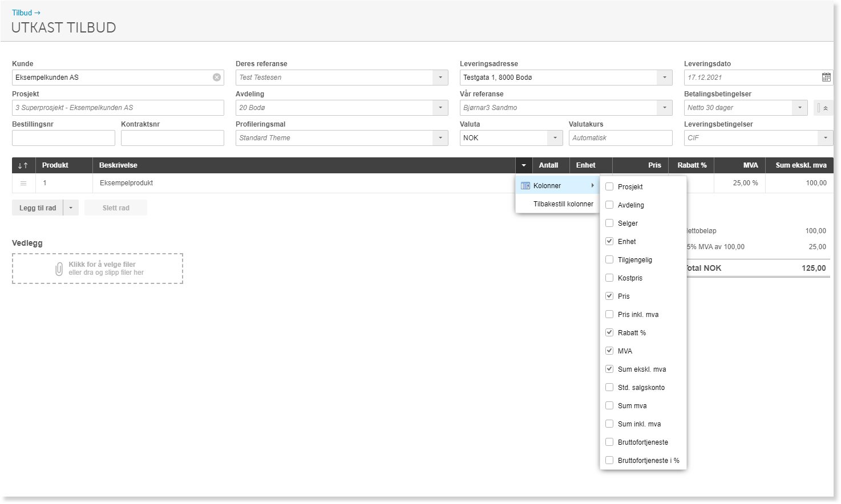Expand the Legg til rad arrow menu
This screenshot has width=841, height=504.
click(71, 208)
